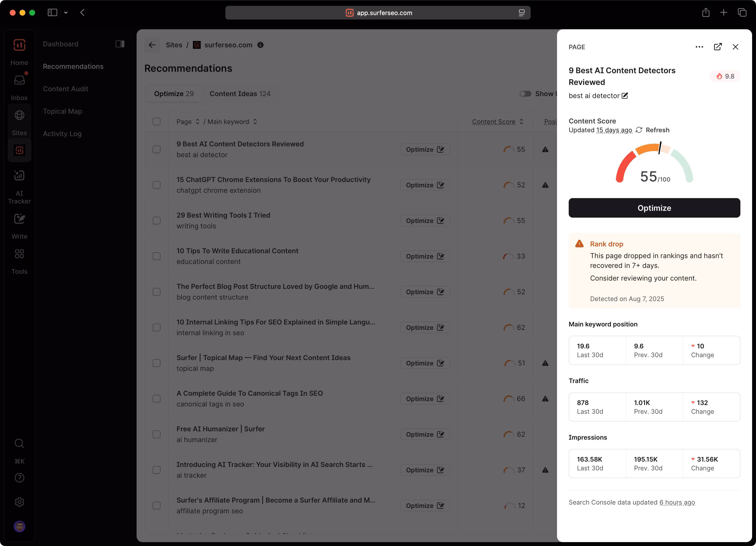Sort by the Page column arrows
This screenshot has height=546, width=756.
tap(197, 122)
